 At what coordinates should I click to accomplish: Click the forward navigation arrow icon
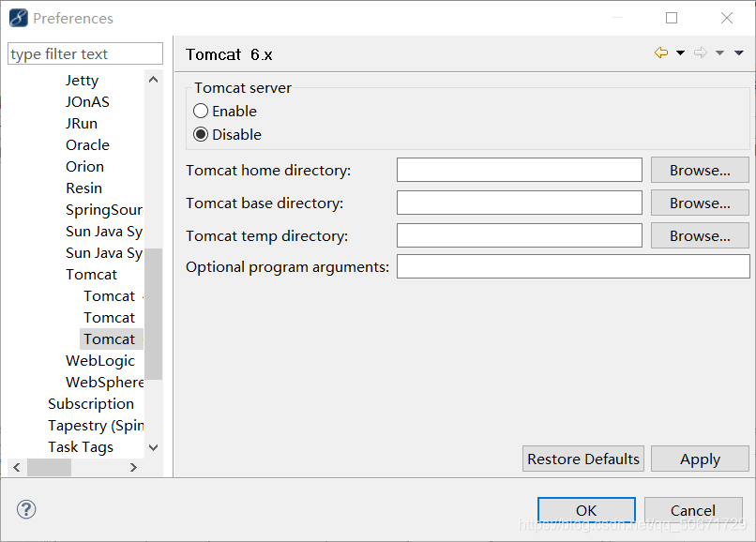(701, 53)
